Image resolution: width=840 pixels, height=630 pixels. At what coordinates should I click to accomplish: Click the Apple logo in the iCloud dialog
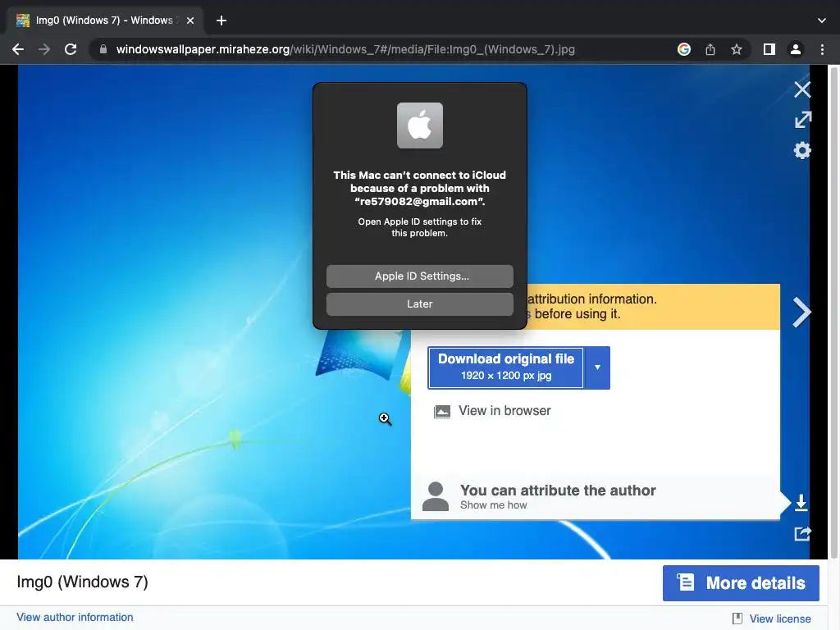[x=419, y=126]
